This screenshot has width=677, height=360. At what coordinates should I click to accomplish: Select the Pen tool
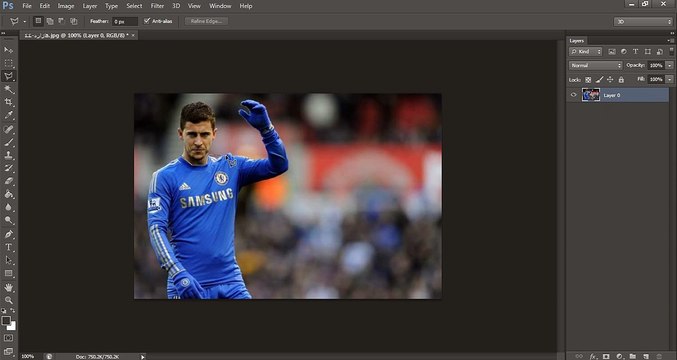click(8, 234)
